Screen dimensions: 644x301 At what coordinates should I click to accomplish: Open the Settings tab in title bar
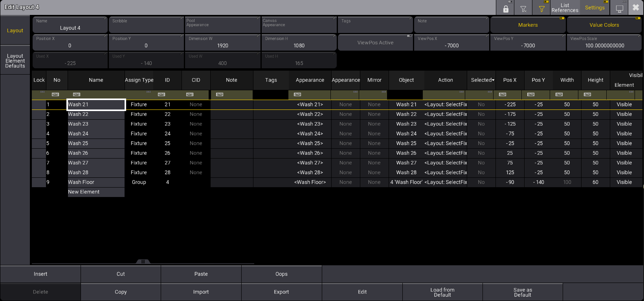point(594,8)
